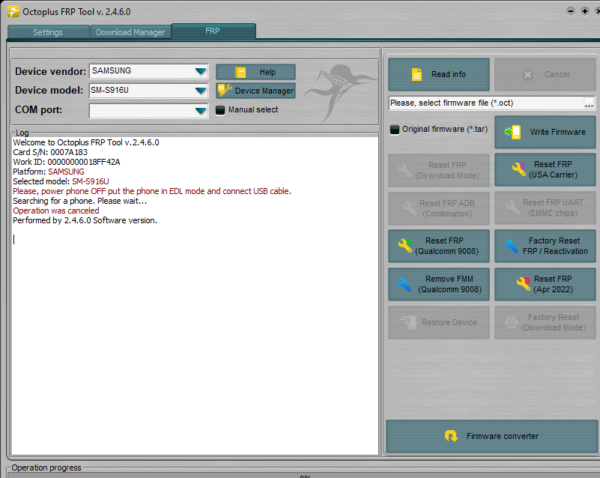
Task: Click the Read info button
Action: (x=439, y=75)
